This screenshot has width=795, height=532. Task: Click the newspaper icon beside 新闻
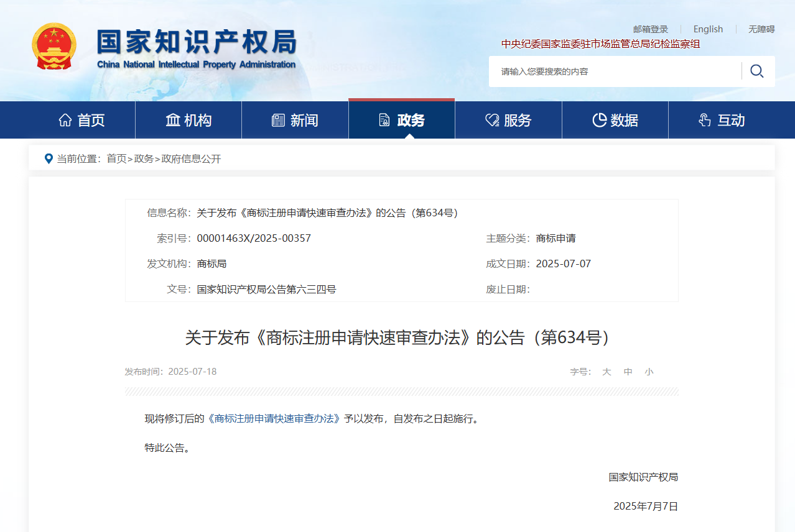click(278, 120)
